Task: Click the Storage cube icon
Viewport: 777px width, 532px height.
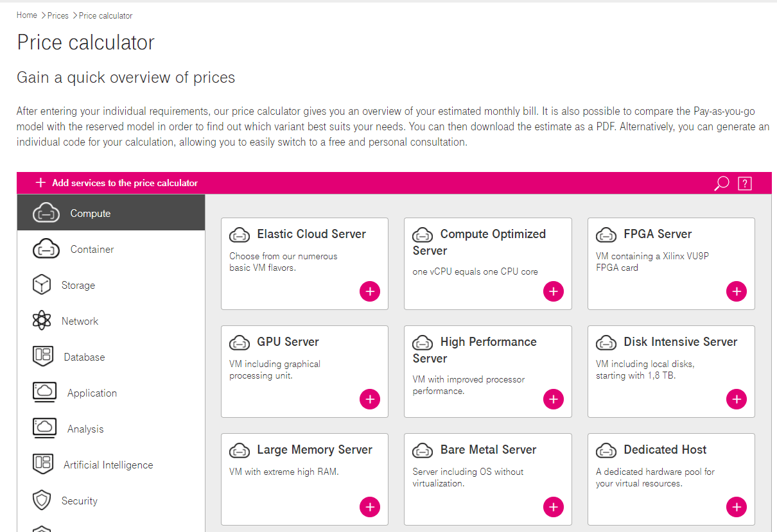Action: click(x=42, y=285)
